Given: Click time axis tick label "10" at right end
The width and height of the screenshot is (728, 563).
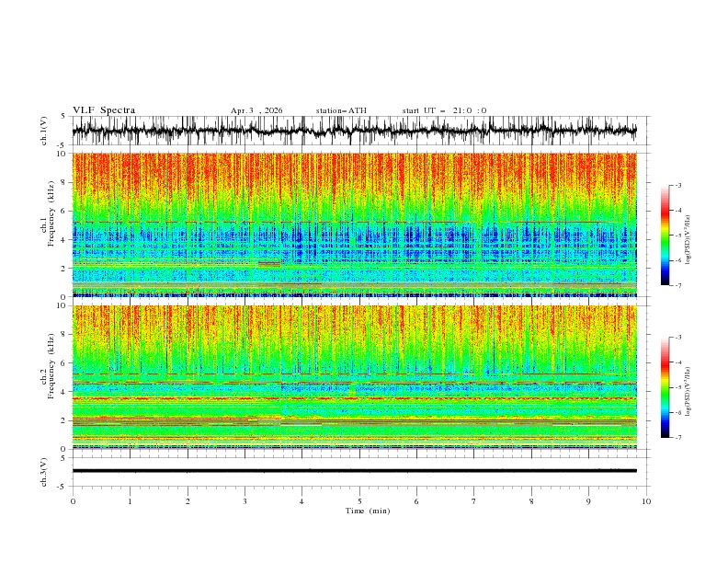Looking at the screenshot, I should (x=646, y=501).
